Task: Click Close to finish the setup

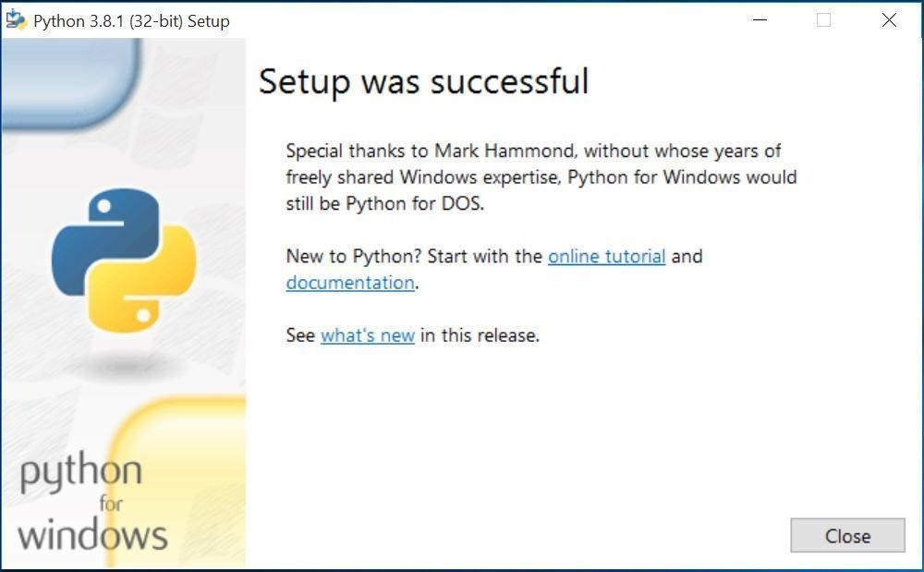Action: (847, 536)
